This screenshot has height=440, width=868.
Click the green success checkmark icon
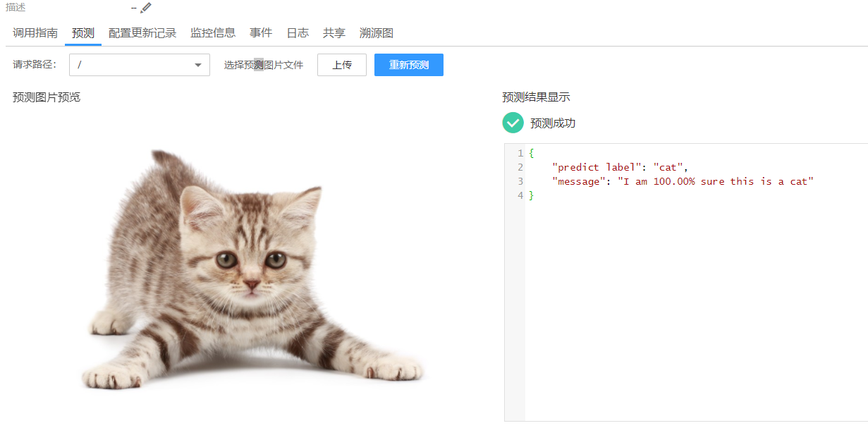point(513,123)
